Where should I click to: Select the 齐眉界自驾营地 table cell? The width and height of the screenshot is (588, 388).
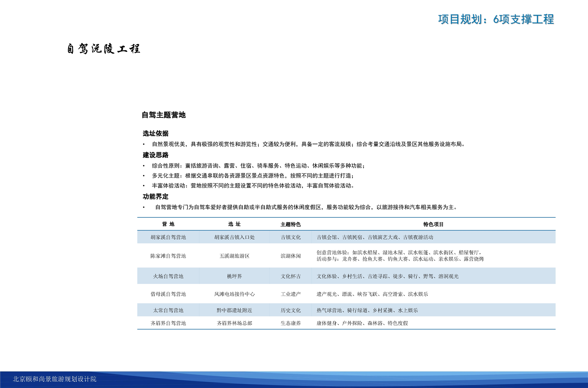tap(168, 323)
